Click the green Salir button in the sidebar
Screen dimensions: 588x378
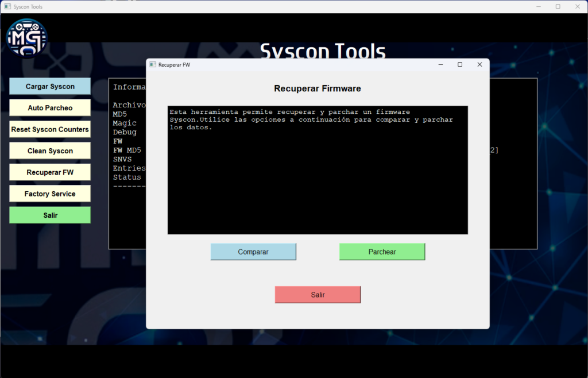tap(50, 215)
